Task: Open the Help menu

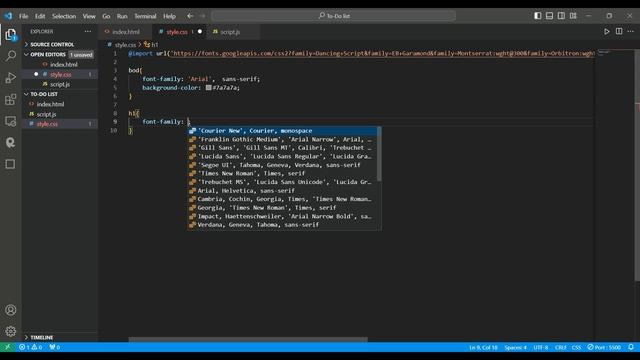Action: (x=169, y=16)
